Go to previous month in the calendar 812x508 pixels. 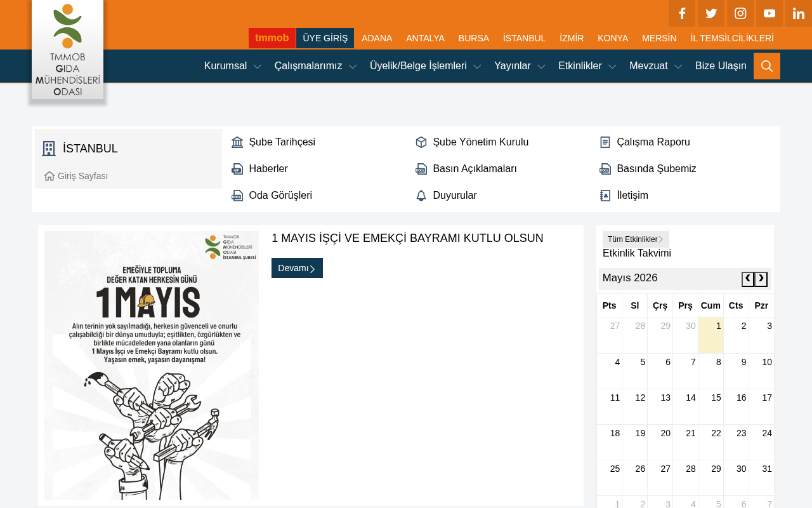748,279
